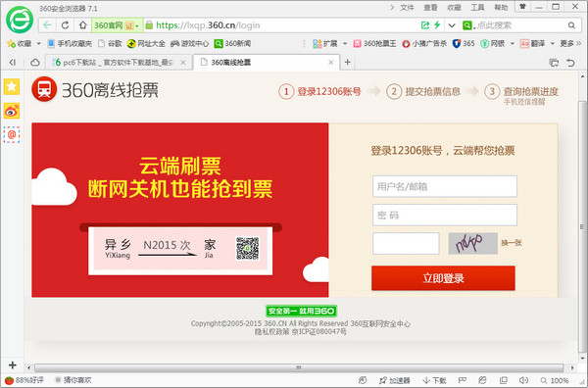
Task: Click the captcha code input box
Action: click(406, 243)
